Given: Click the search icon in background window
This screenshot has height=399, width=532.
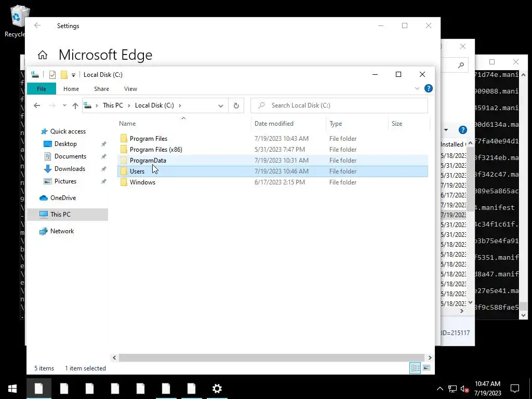Looking at the screenshot, I should [461, 65].
